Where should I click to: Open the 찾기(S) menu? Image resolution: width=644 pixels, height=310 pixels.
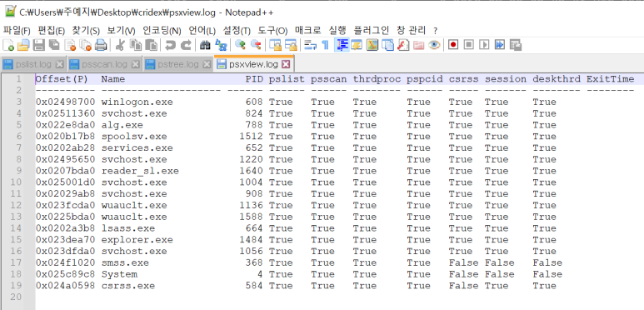[86, 30]
